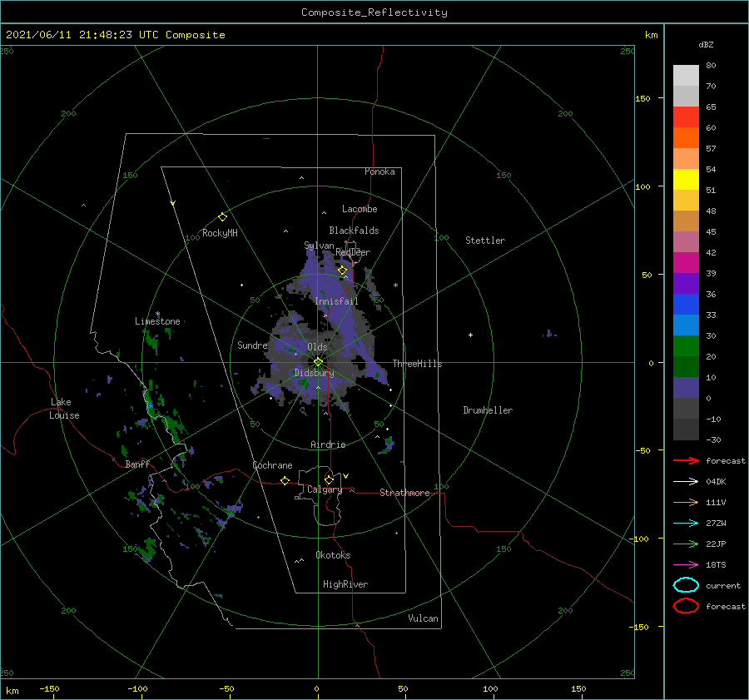This screenshot has width=749, height=700.
Task: Click the Limestone label
Action: click(x=157, y=321)
